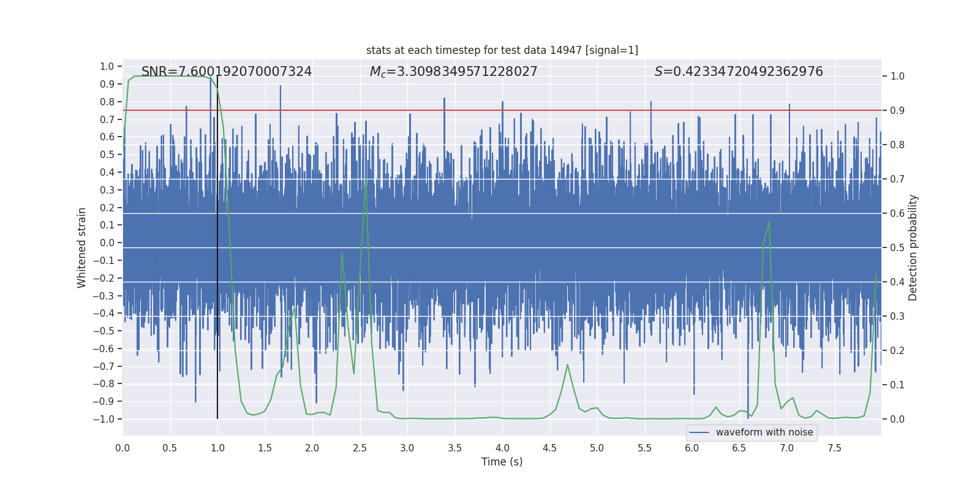Viewport: 980px width, 490px height.
Task: Click the 7.0 tick on the Time axis
Action: [x=787, y=448]
